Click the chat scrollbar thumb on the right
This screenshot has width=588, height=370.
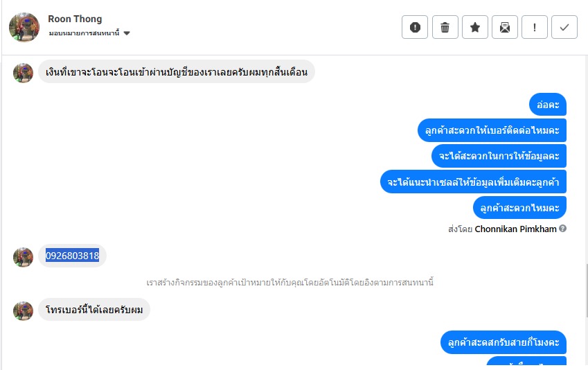click(585, 291)
